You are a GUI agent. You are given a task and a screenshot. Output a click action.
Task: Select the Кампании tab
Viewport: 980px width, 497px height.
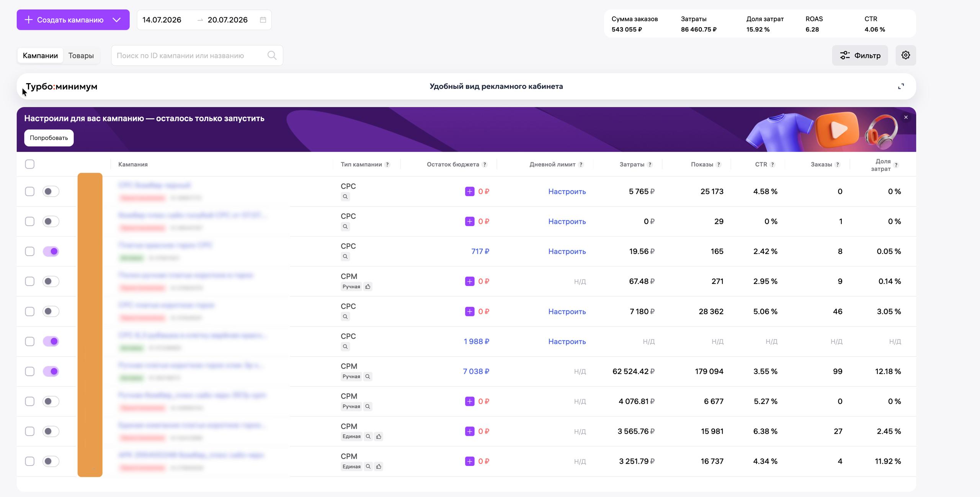pyautogui.click(x=40, y=56)
